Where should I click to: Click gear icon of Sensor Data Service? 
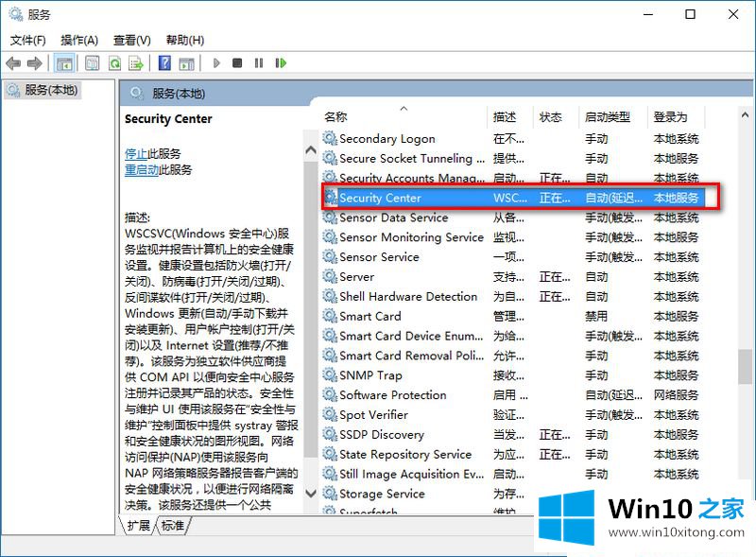pos(330,218)
